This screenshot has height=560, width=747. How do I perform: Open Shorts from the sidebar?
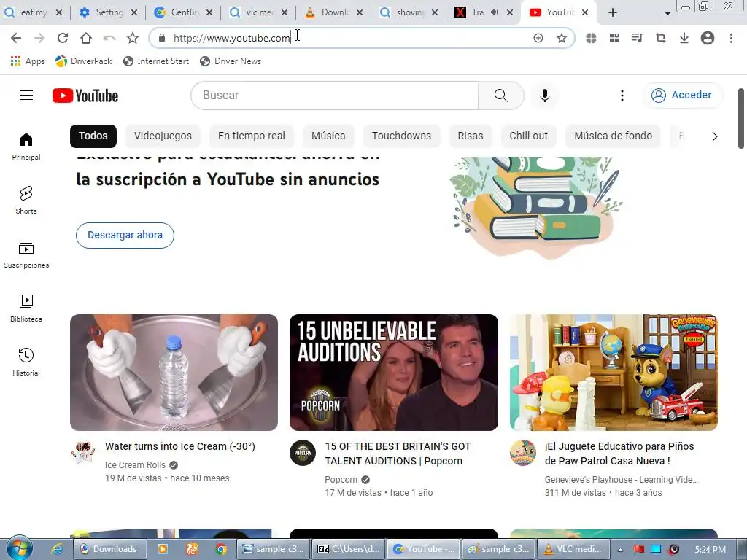26,200
